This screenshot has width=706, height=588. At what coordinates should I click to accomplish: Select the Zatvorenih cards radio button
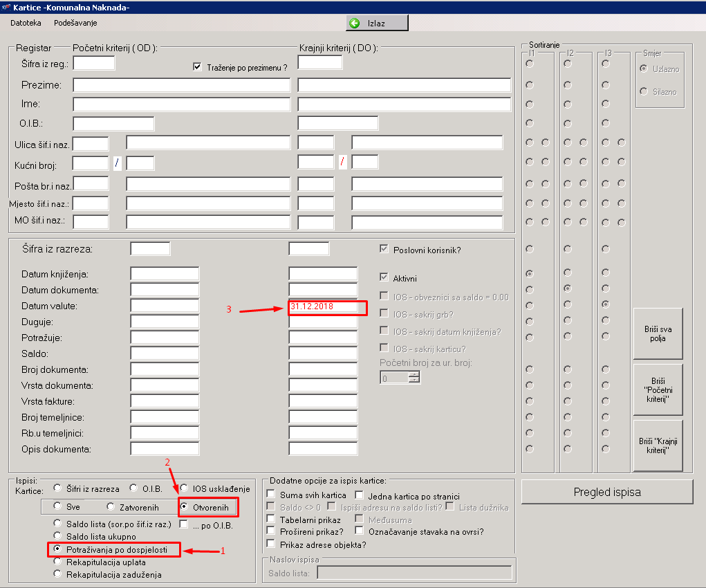point(111,507)
